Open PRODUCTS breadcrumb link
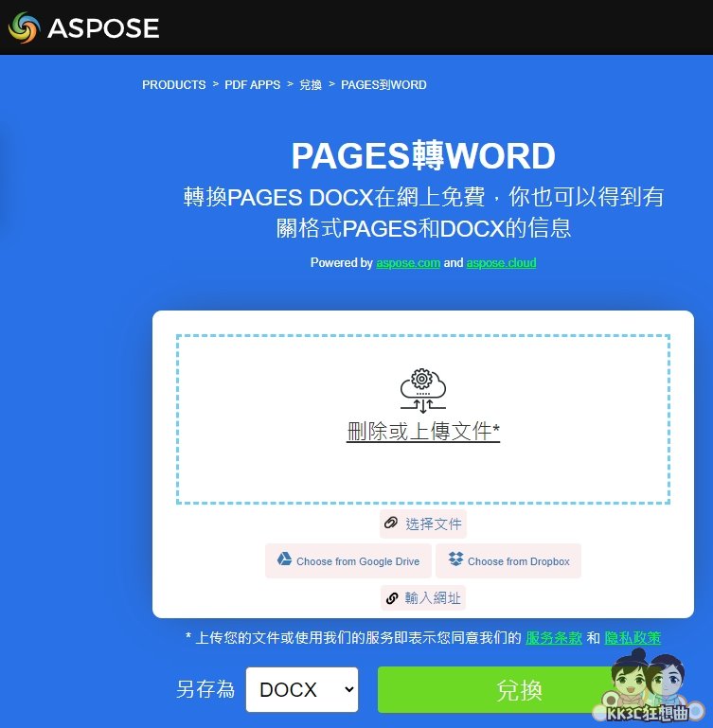This screenshot has height=728, width=713. (x=173, y=85)
